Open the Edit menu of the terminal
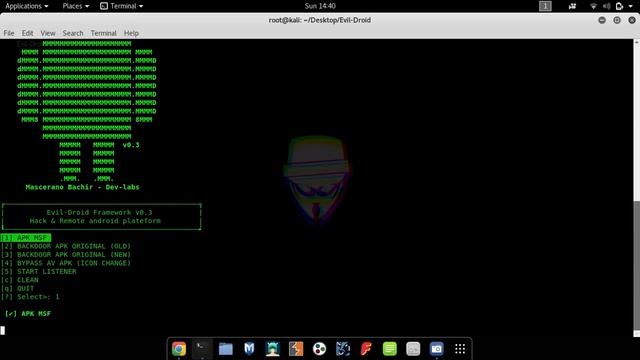Viewport: 640px width, 360px height. tap(27, 33)
